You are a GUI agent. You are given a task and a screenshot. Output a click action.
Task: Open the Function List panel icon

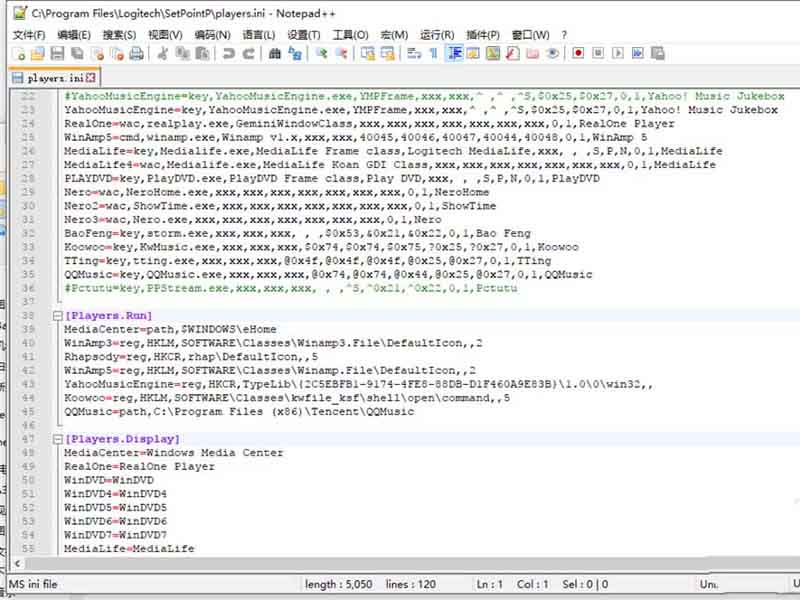pyautogui.click(x=513, y=54)
